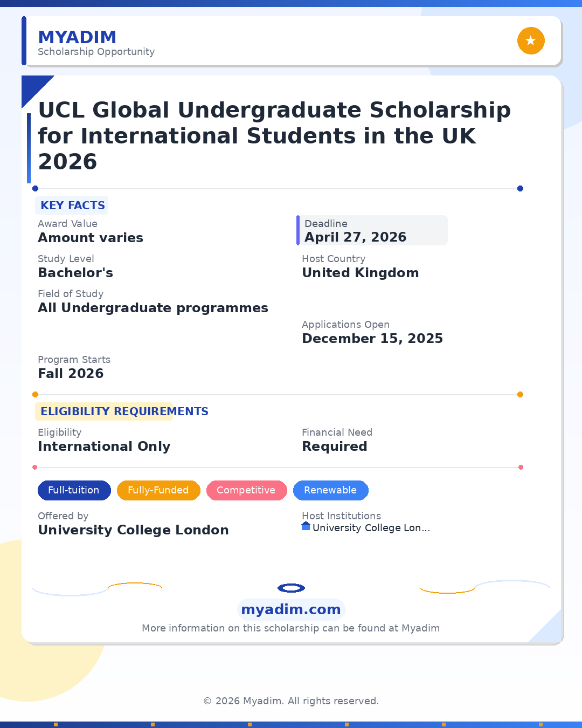The height and width of the screenshot is (728, 582).
Task: Click the Applications Open date December 15, 2025
Action: point(372,339)
